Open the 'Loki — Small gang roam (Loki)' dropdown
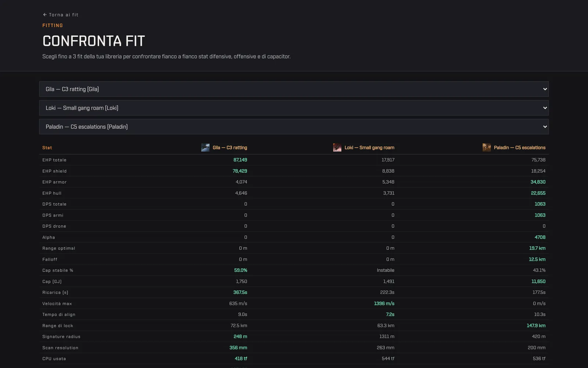This screenshot has height=368, width=588. point(294,108)
